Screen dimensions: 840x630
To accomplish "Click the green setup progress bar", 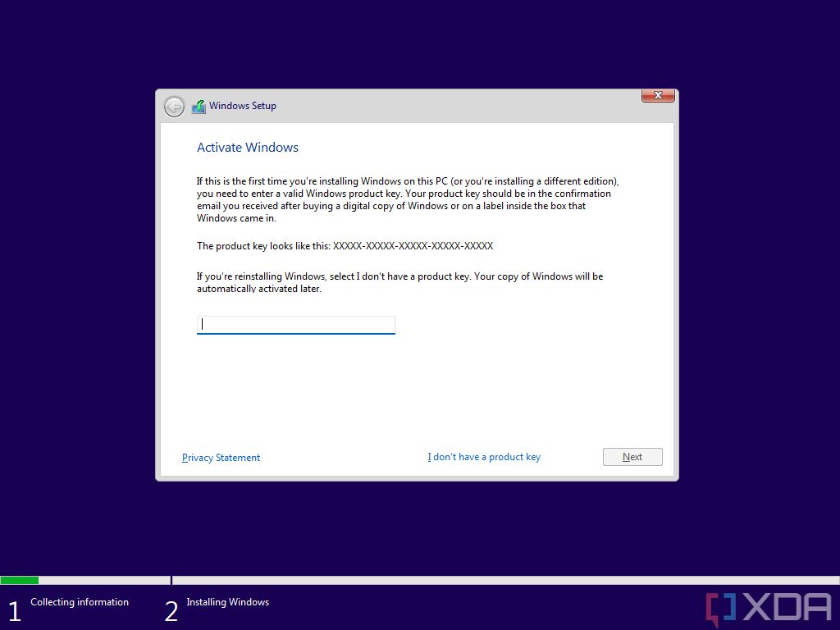I will pyautogui.click(x=20, y=580).
